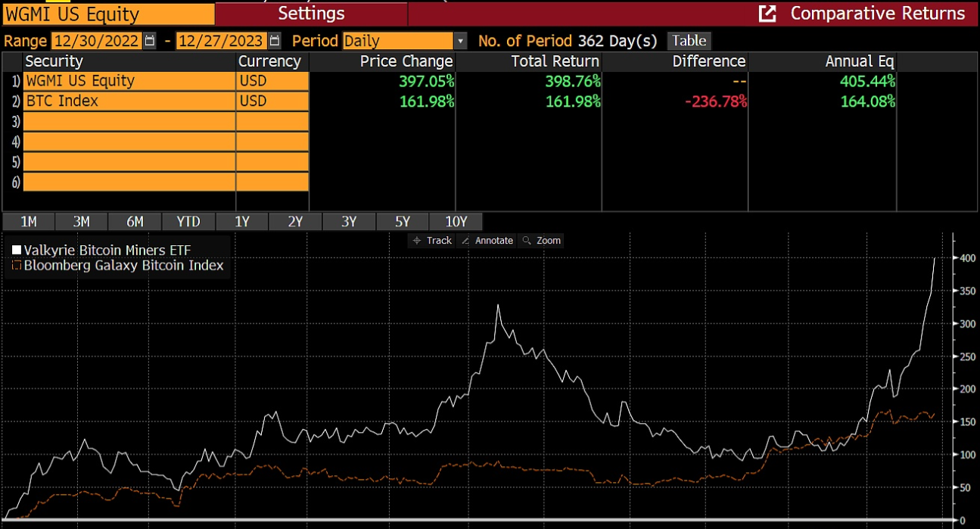Click the empty security row 3 field
Viewport: 980px width, 529px height.
129,120
